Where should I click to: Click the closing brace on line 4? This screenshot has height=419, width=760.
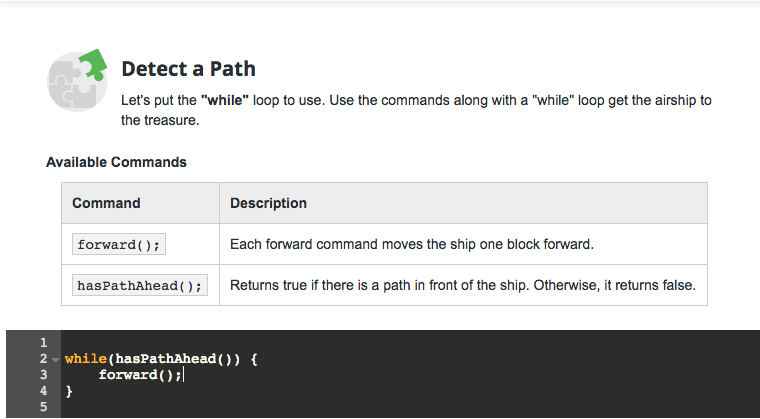[69, 392]
